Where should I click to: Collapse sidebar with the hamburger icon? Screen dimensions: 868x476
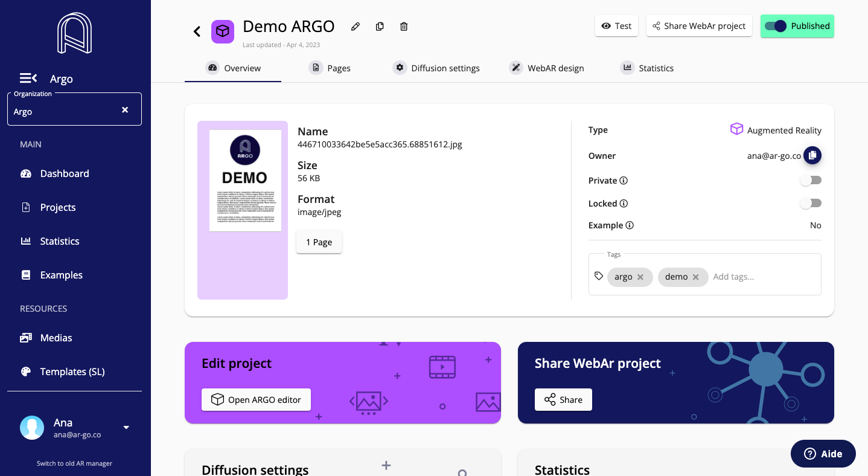pyautogui.click(x=28, y=79)
